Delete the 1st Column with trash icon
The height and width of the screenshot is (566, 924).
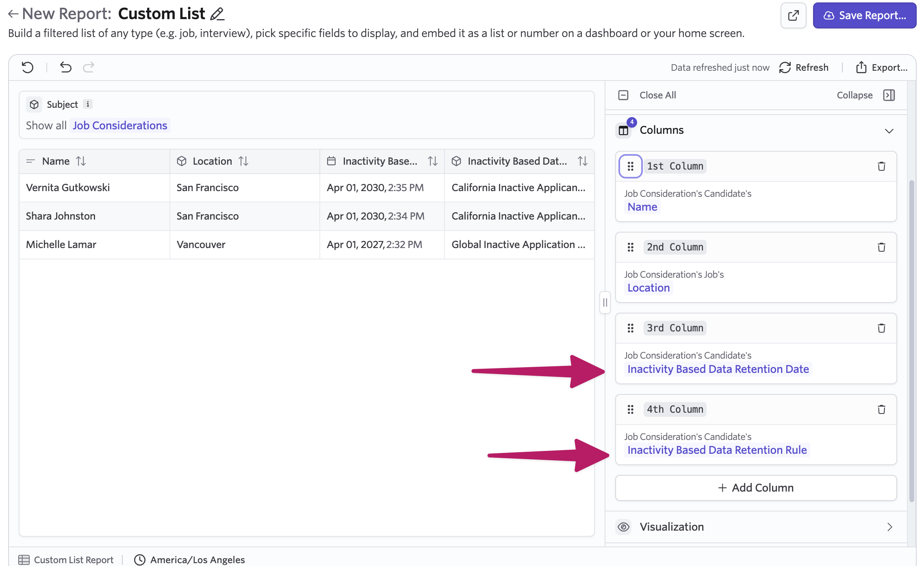point(881,166)
